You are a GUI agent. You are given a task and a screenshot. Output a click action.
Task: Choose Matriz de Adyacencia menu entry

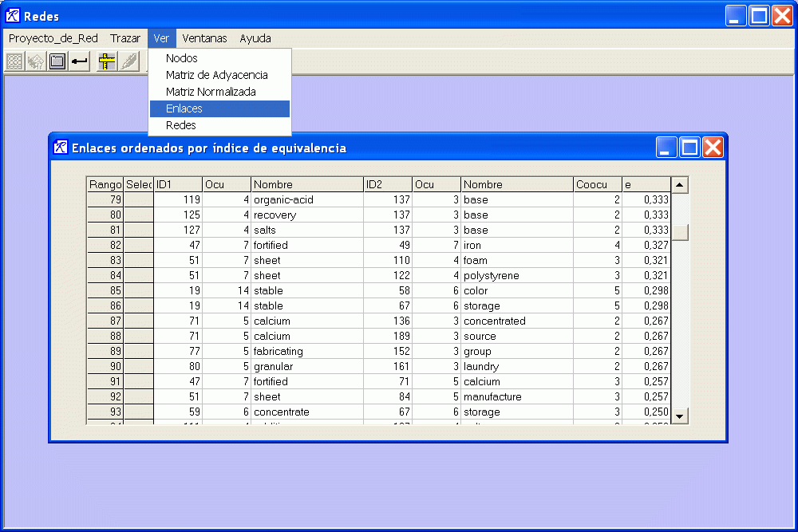pos(217,75)
